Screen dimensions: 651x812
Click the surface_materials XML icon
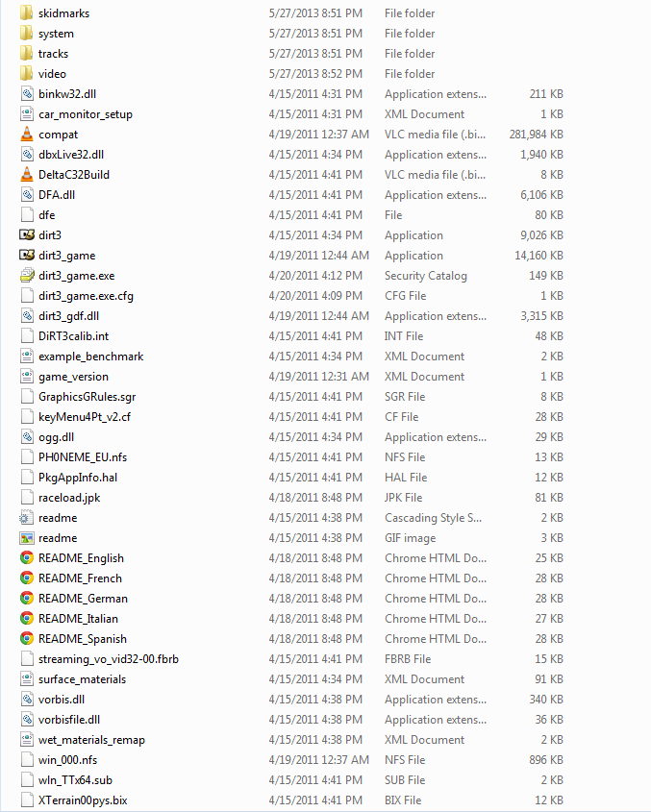[27, 679]
